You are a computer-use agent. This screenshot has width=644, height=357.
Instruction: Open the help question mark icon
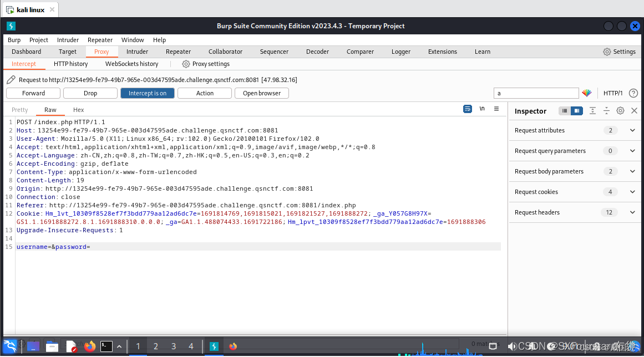[x=633, y=93]
